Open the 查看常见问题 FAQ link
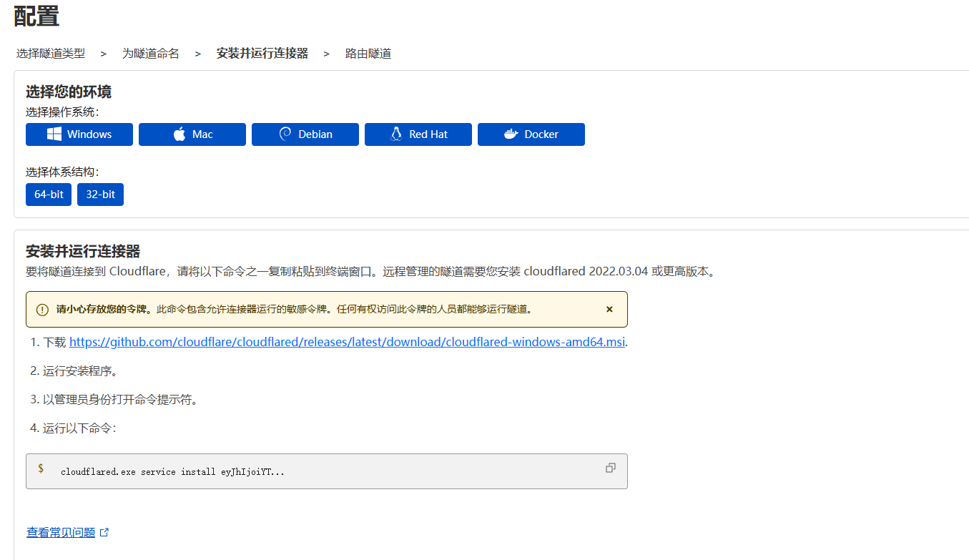 point(61,532)
